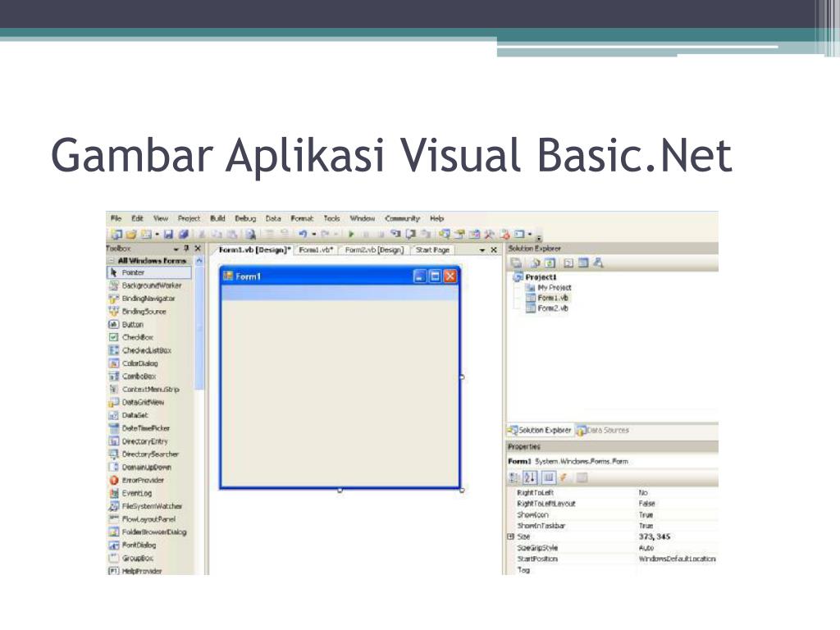Click the Undo arrow icon
This screenshot has height=630, width=840.
click(x=303, y=234)
